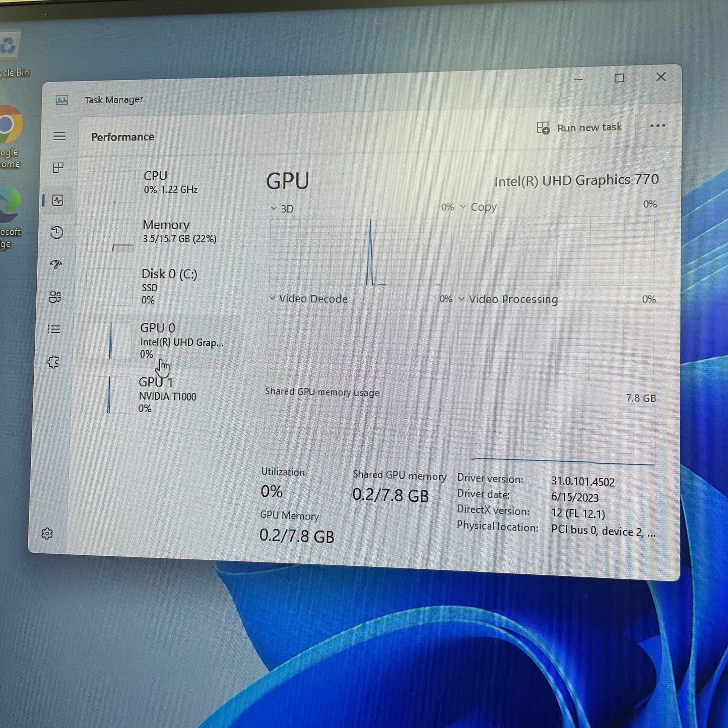
Task: Click the Performance page heading
Action: [x=122, y=137]
